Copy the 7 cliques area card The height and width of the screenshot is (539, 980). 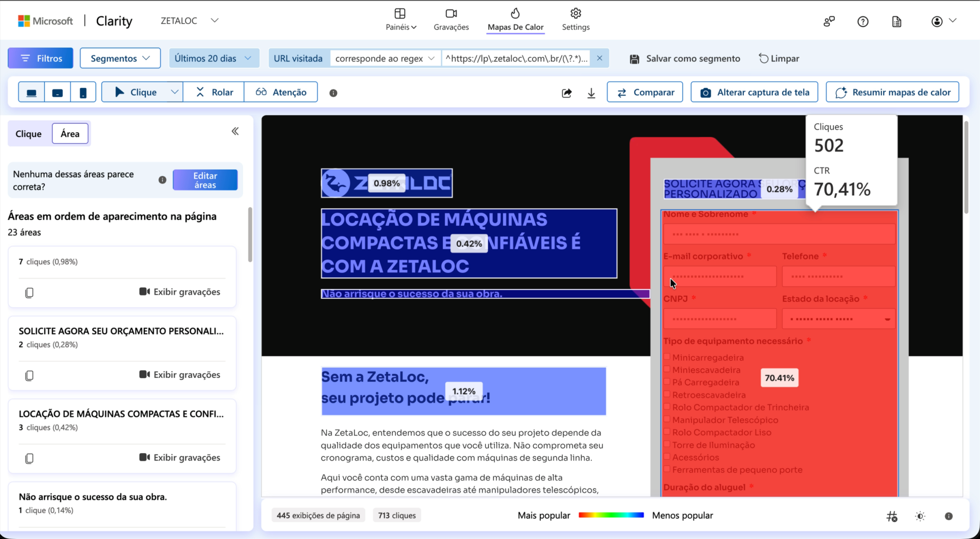(x=29, y=293)
